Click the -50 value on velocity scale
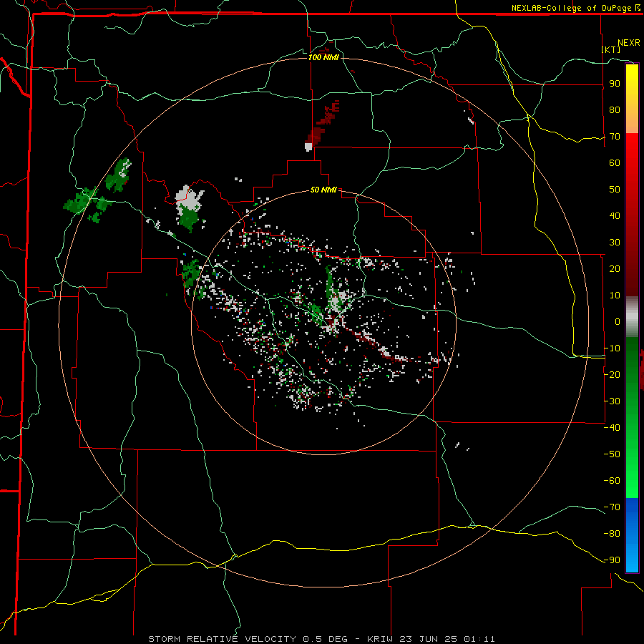This screenshot has width=644, height=644. (x=613, y=454)
